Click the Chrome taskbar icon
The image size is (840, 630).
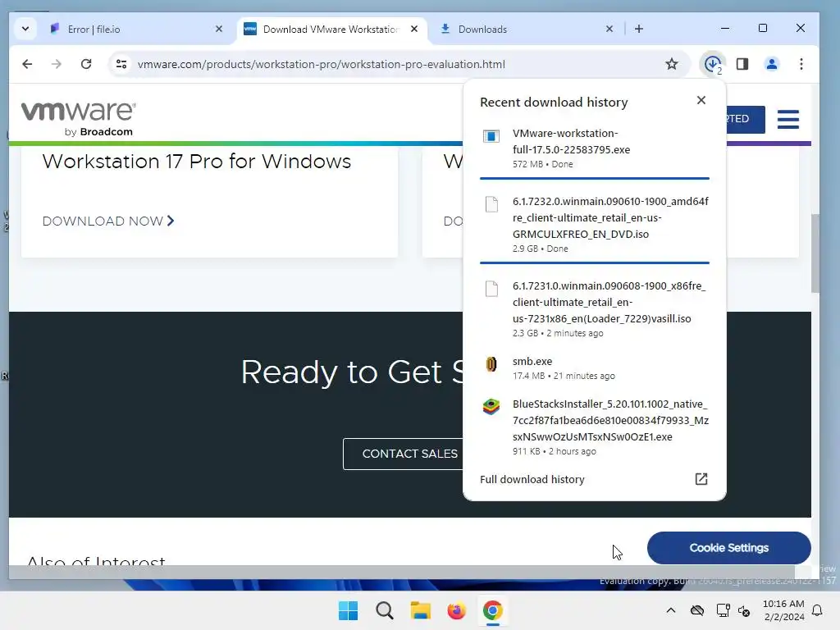tap(493, 610)
